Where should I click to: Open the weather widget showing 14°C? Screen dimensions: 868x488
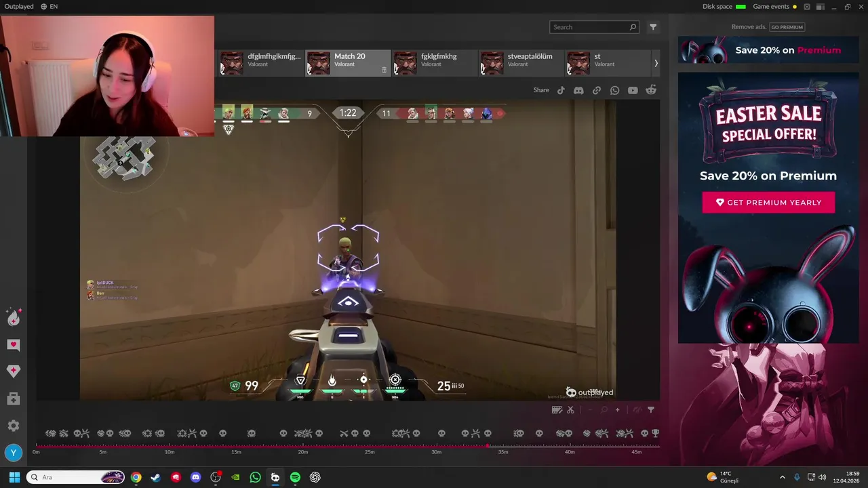pos(723,477)
